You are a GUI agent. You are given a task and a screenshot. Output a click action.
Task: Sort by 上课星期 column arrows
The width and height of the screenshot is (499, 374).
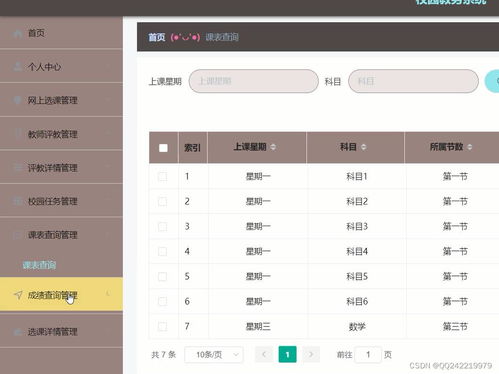(273, 147)
